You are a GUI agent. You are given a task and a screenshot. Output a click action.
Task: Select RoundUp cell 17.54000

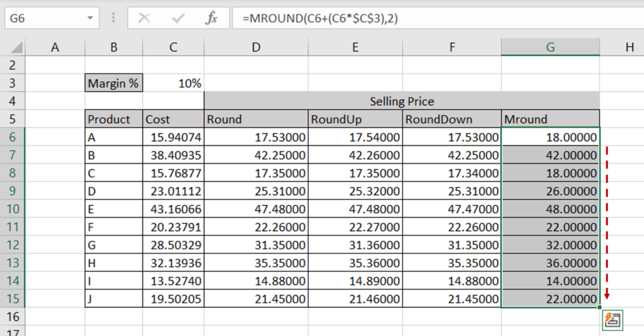(355, 137)
